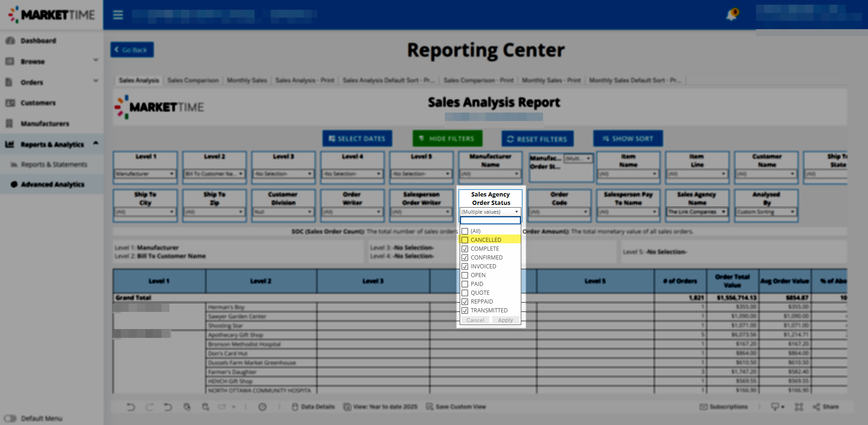Screen dimensions: 868x425
Task: Click the Manufacturers sidebar icon
Action: pos(9,123)
